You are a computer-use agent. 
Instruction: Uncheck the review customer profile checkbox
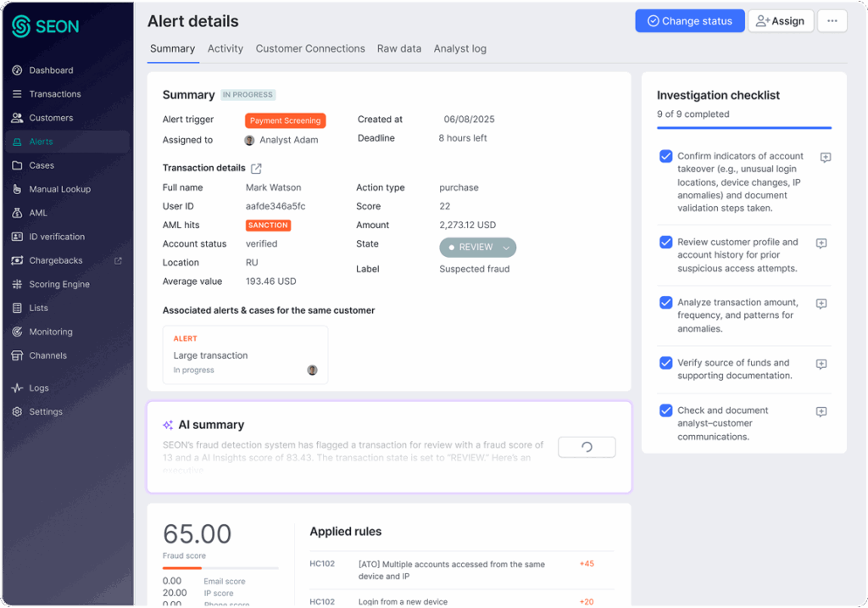point(665,242)
